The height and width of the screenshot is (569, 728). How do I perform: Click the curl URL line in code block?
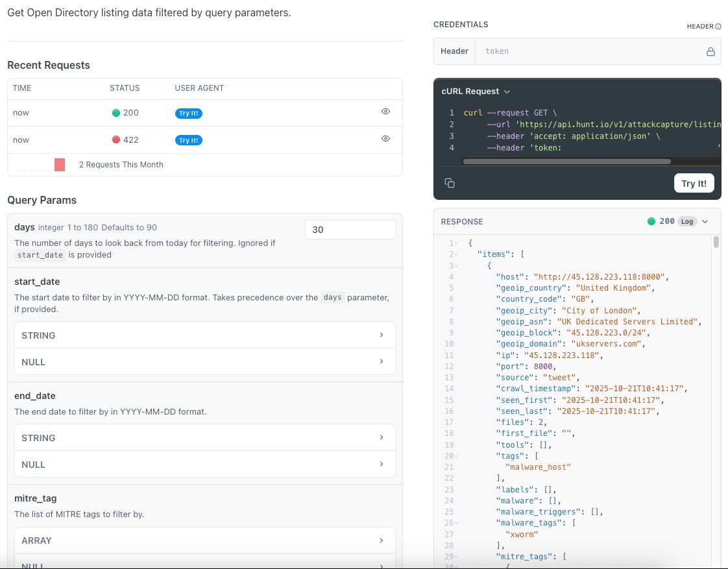603,125
